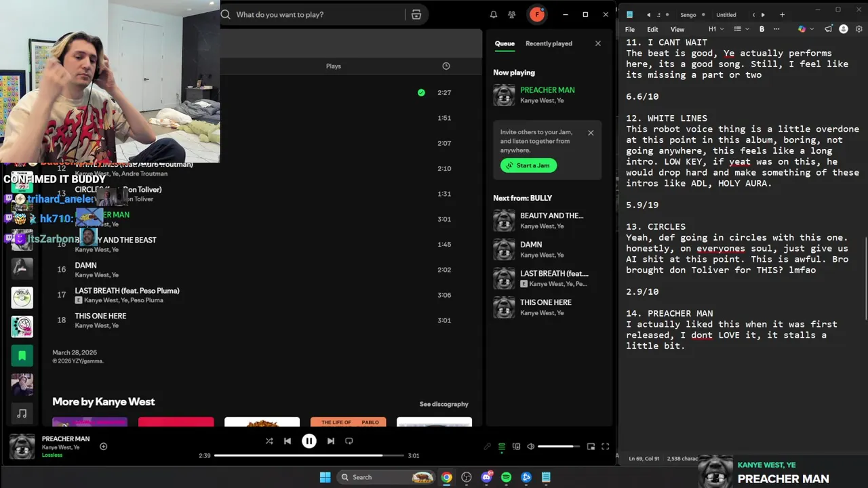Switch to the Recently played tab
The image size is (868, 488).
point(549,43)
